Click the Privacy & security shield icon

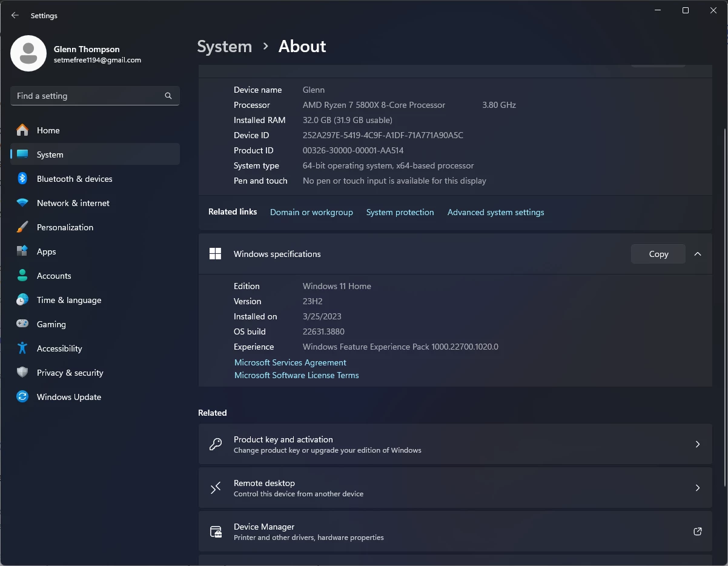tap(22, 373)
